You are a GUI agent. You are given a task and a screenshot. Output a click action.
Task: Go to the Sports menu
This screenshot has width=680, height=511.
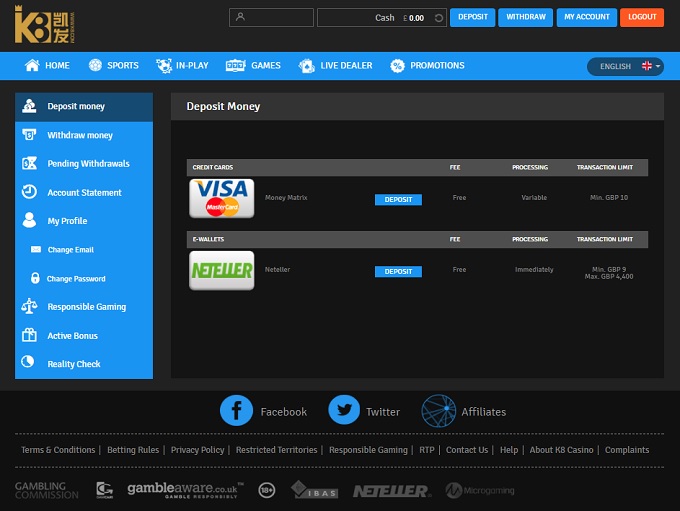[113, 66]
